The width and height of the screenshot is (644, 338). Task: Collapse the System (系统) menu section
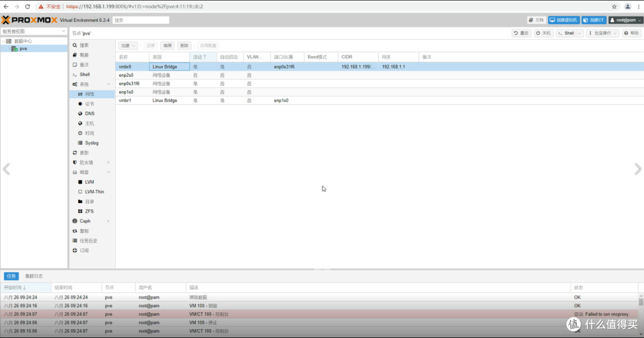point(109,84)
